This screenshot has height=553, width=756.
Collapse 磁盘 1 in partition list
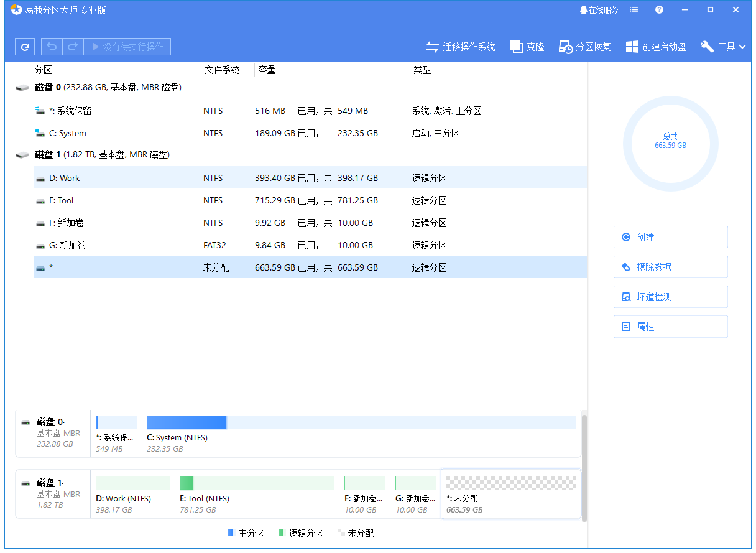(22, 155)
